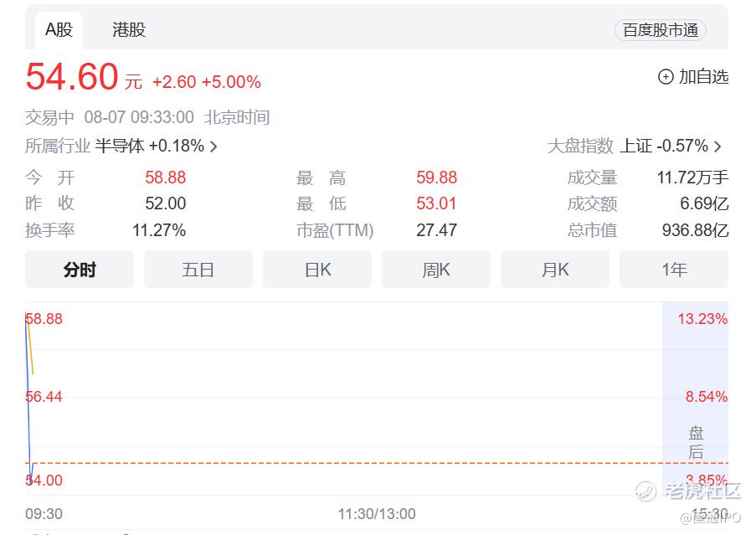Image resolution: width=756 pixels, height=535 pixels.
Task: Open the 上证 -0.57% index link
Action: coord(663,146)
